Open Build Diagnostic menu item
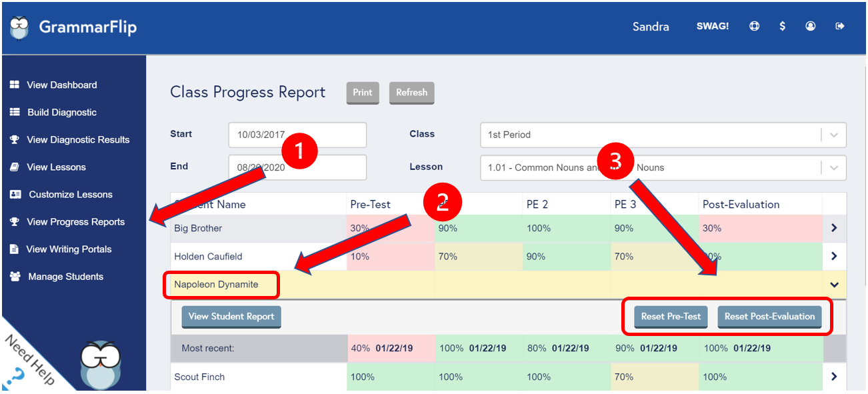Screen dimensions: 868x394 pos(62,112)
